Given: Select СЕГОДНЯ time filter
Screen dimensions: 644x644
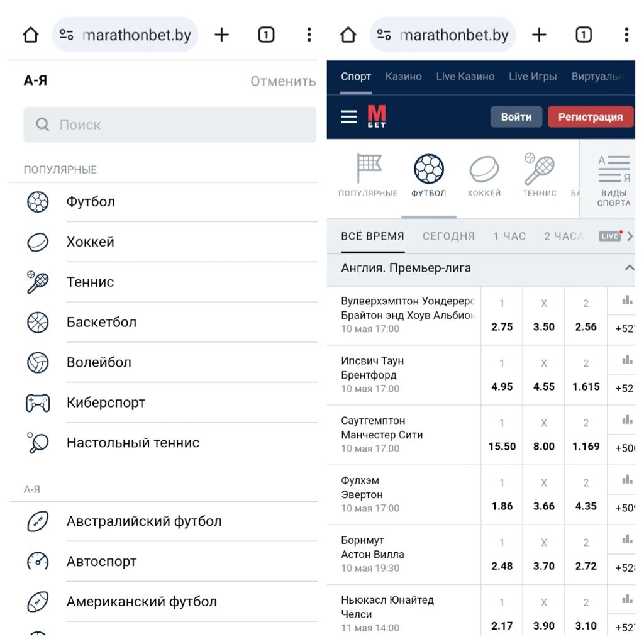Looking at the screenshot, I should pyautogui.click(x=448, y=236).
